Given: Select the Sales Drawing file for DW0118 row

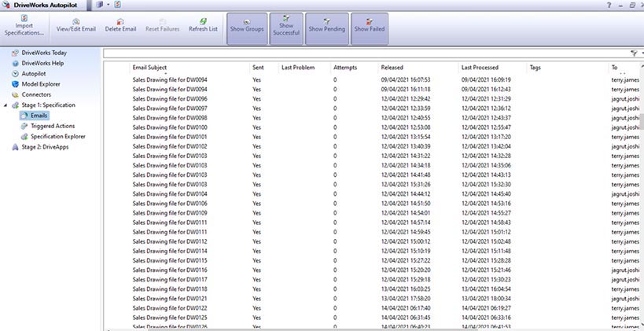Looking at the screenshot, I should point(372,289).
